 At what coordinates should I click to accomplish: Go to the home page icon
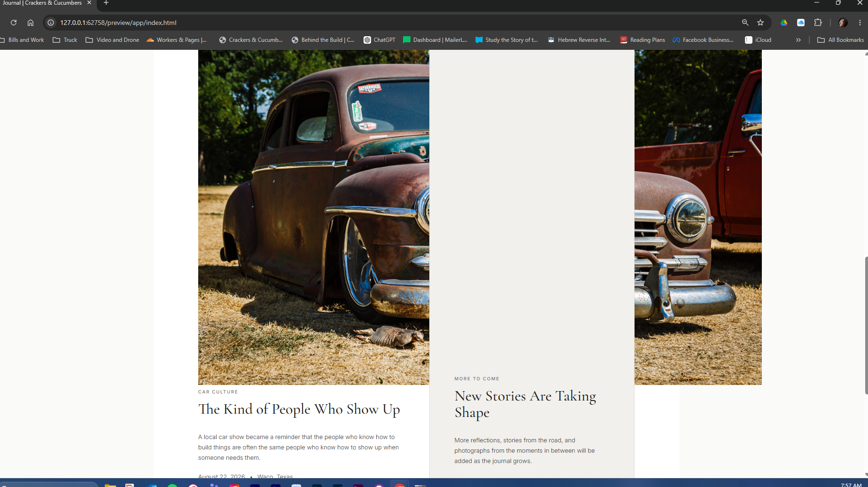click(31, 23)
